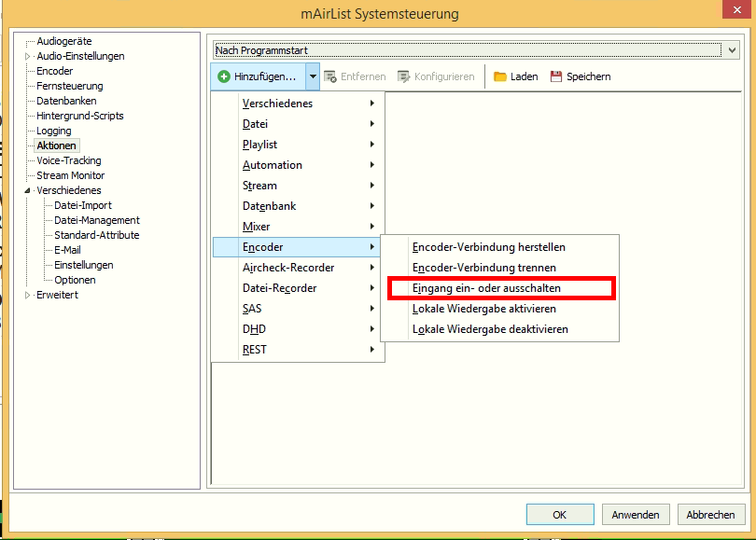Open the REST submenu
Screen dimensions: 756x540
click(x=299, y=350)
